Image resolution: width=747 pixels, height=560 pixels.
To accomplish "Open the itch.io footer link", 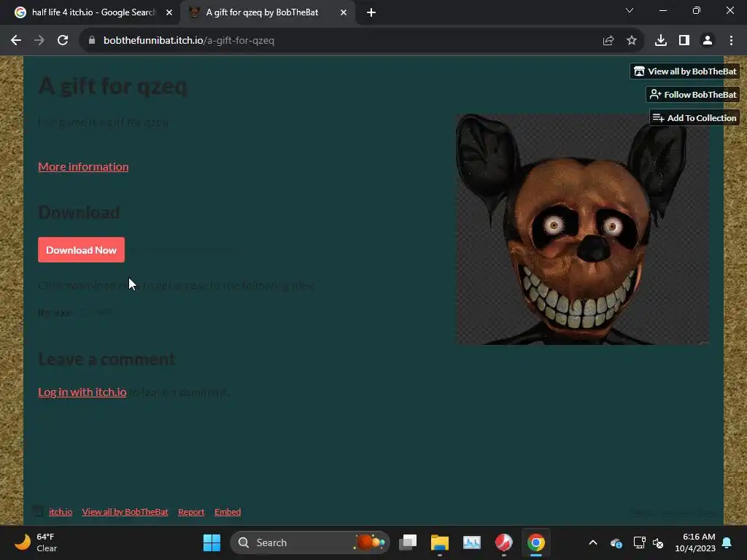I will tap(61, 512).
